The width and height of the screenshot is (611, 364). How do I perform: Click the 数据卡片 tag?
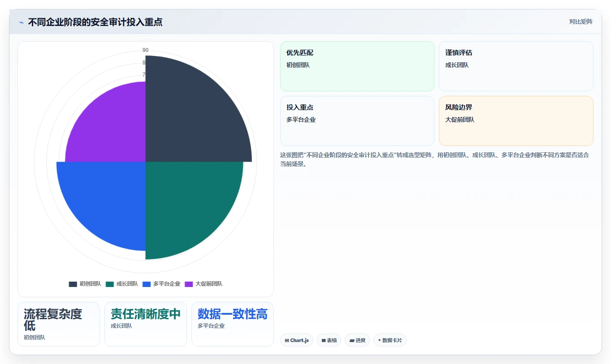(x=390, y=340)
